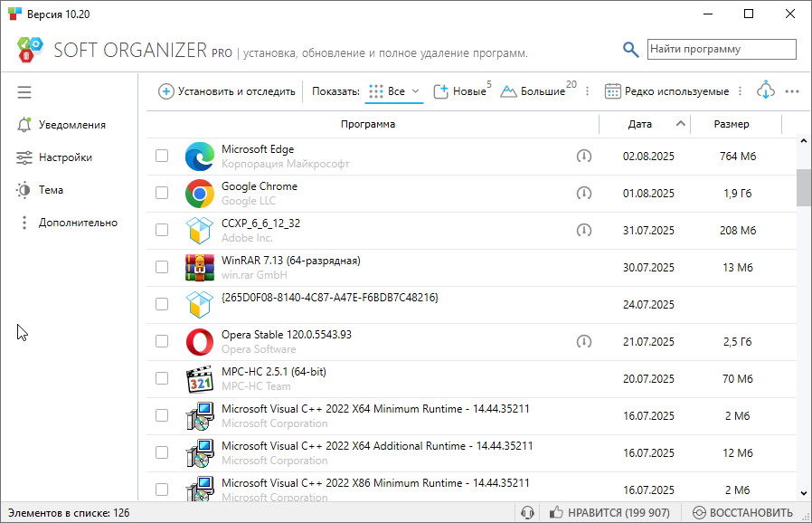Click the Visual C++ X64 Minimum Runtime icon
Screen dimensions: 812x523
click(x=199, y=416)
